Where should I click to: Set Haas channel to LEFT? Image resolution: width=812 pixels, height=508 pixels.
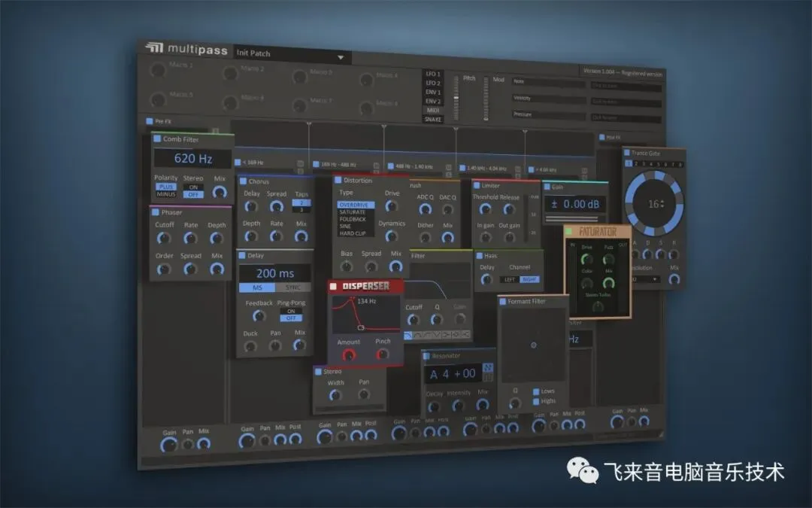coord(510,279)
